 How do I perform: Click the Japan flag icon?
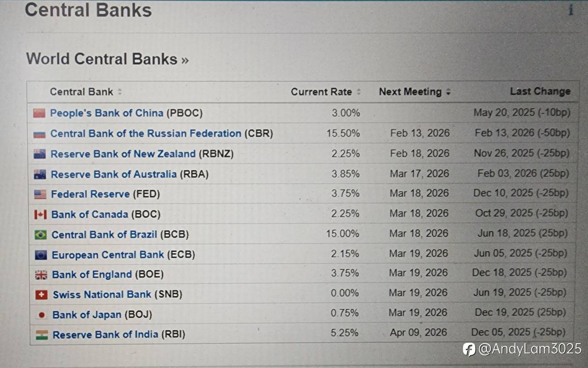click(42, 315)
